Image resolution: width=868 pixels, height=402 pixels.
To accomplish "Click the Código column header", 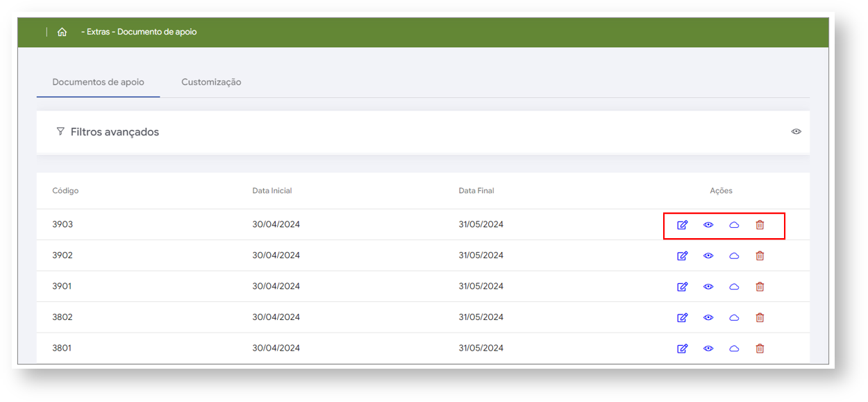I will 65,191.
